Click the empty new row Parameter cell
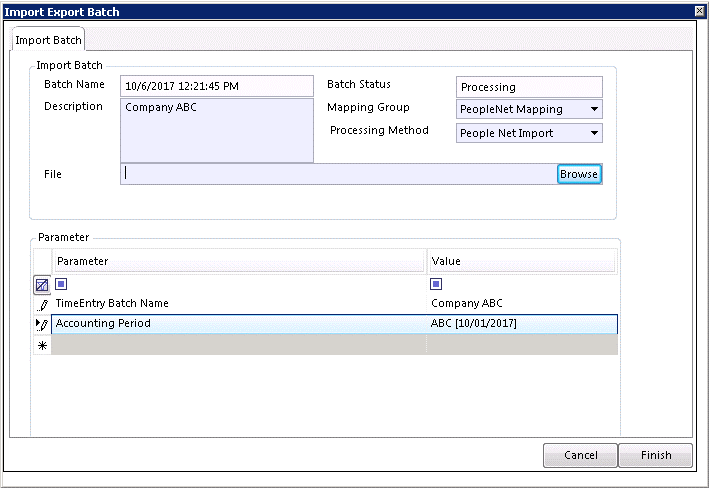The height and width of the screenshot is (488, 709). coord(239,345)
